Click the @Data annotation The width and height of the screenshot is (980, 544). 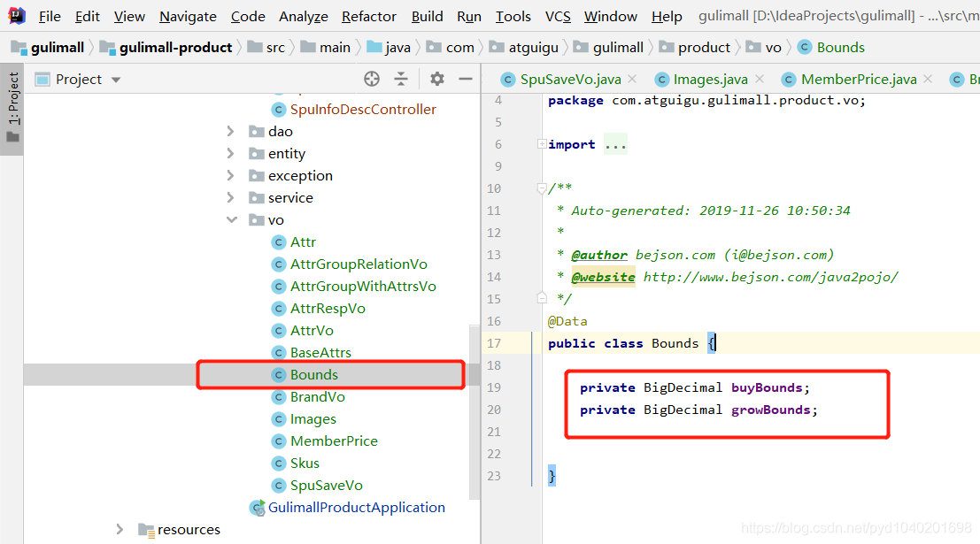pos(567,321)
